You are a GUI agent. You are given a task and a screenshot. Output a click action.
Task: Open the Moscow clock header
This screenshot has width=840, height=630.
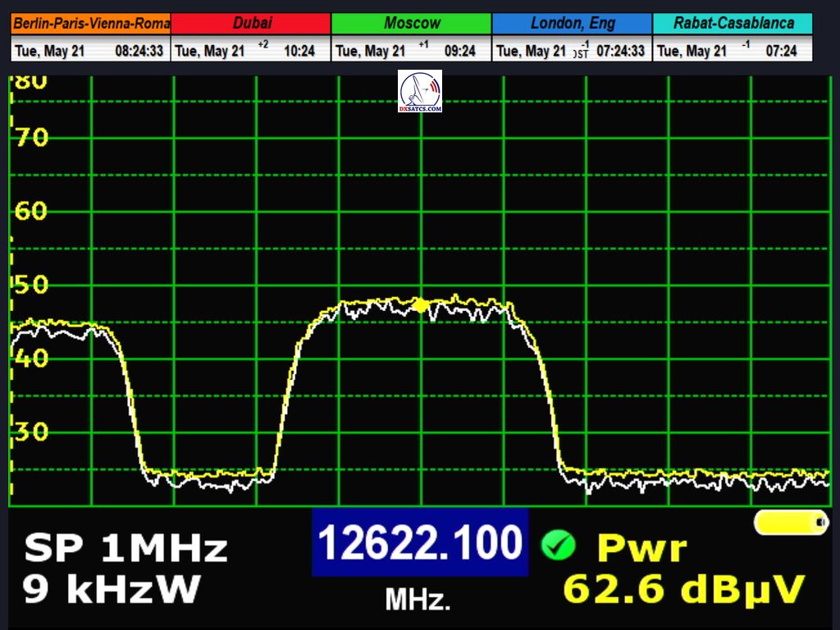[x=412, y=23]
